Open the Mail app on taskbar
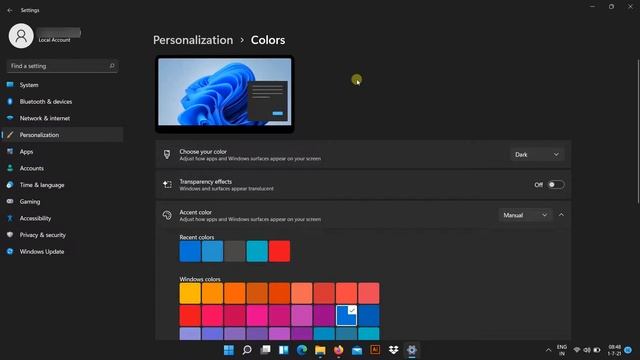This screenshot has height=360, width=640. click(357, 350)
